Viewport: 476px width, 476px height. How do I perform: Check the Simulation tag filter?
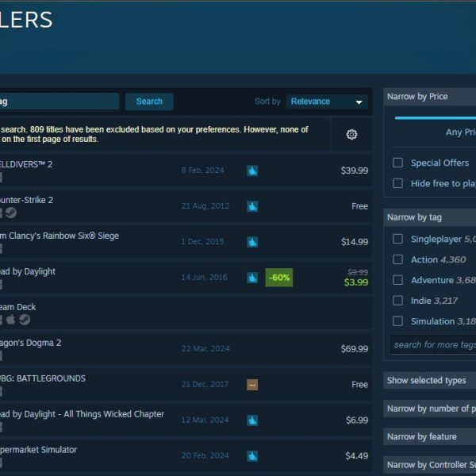point(397,321)
